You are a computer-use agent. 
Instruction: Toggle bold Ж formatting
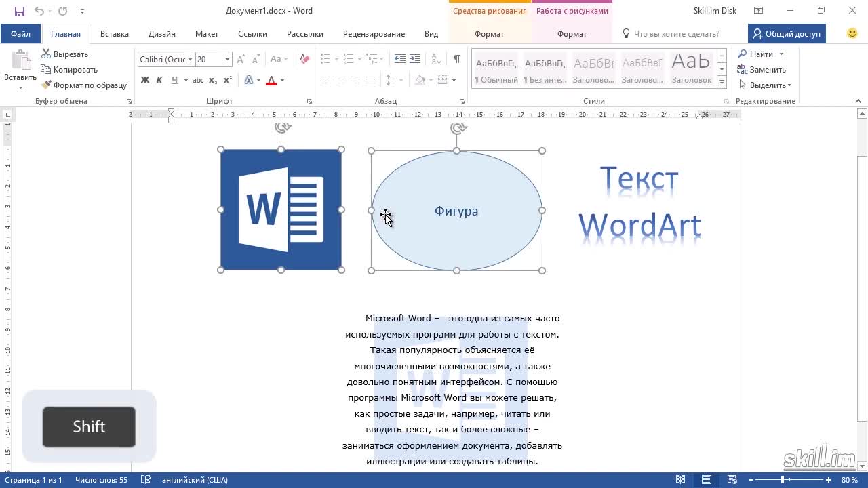tap(144, 80)
